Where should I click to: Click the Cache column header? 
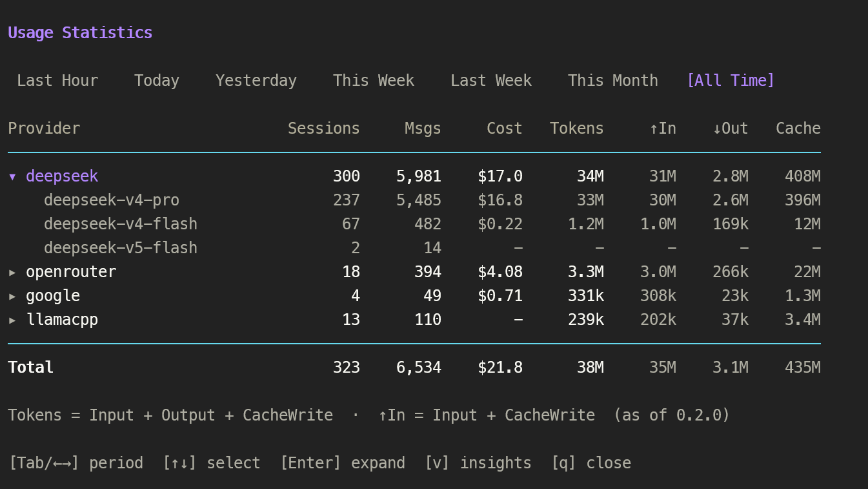click(x=798, y=129)
